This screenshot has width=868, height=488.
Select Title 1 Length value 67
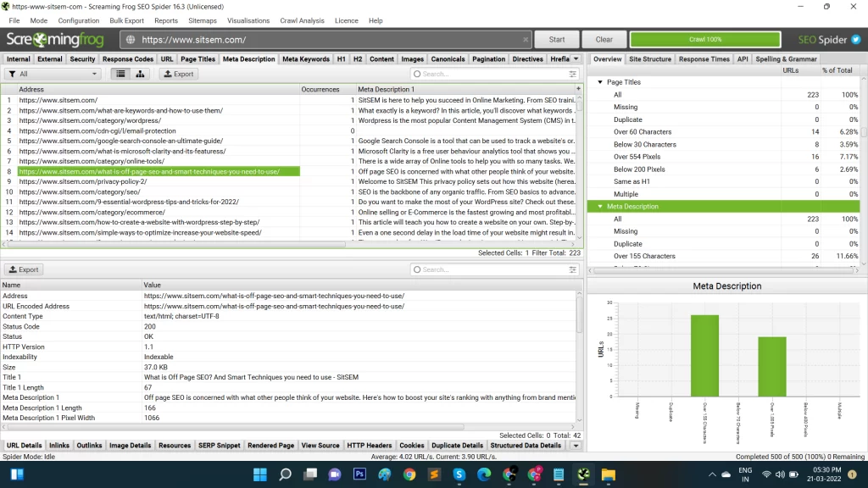147,387
